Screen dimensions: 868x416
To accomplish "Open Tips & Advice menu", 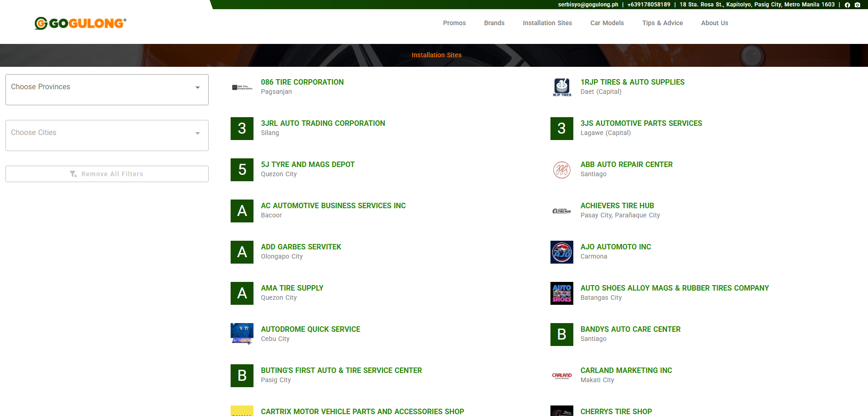I will pyautogui.click(x=663, y=23).
